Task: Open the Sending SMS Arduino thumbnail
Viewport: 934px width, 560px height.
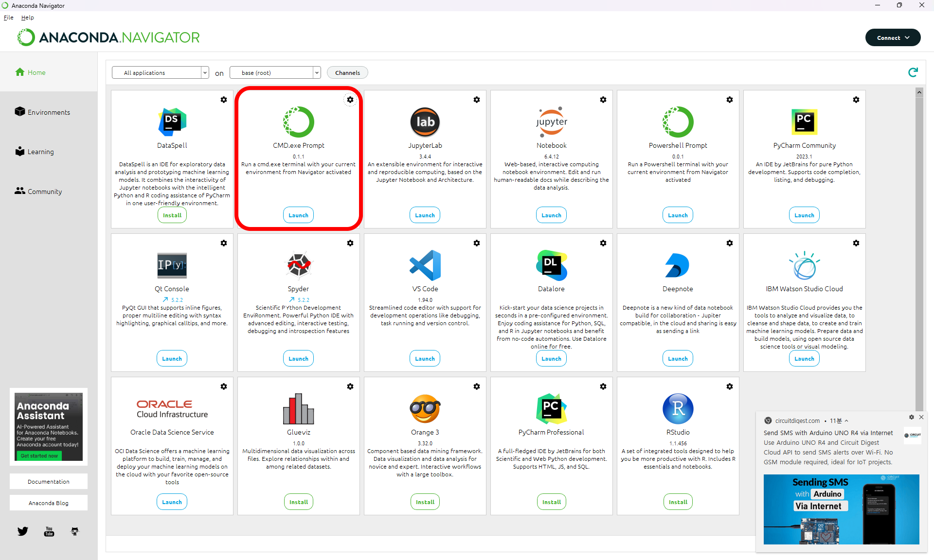Action: 841,509
